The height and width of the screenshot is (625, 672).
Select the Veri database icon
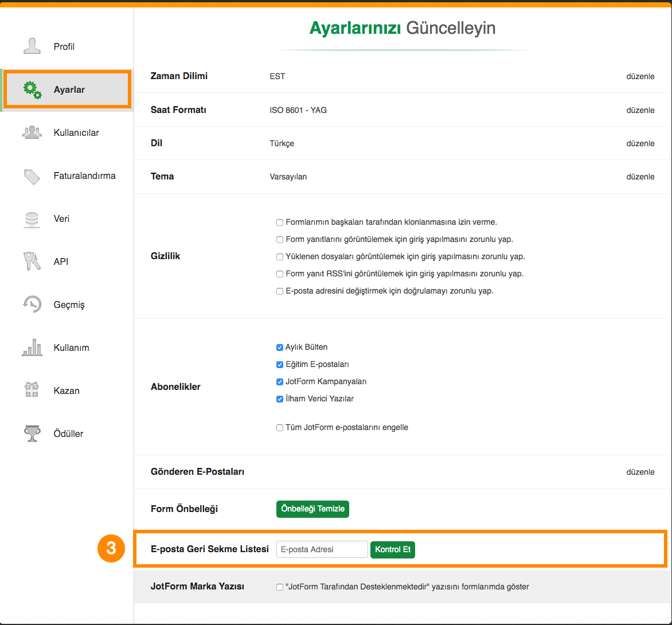[32, 219]
